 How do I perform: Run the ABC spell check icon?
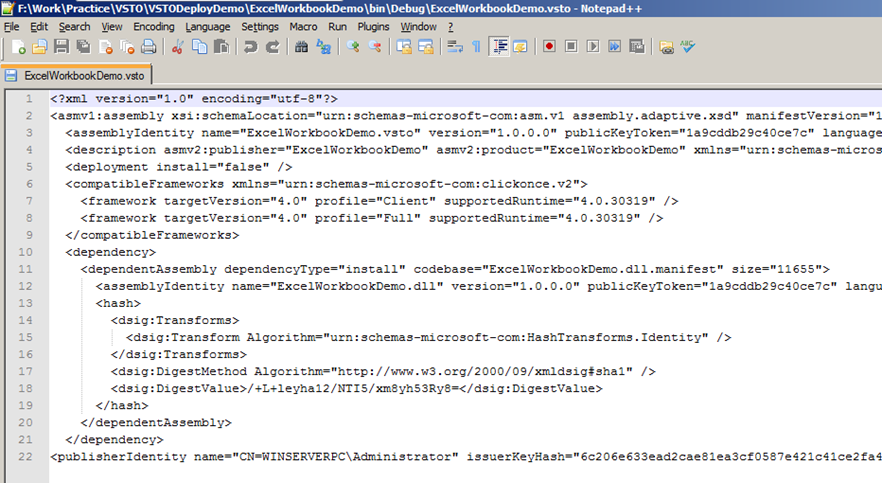pos(688,47)
